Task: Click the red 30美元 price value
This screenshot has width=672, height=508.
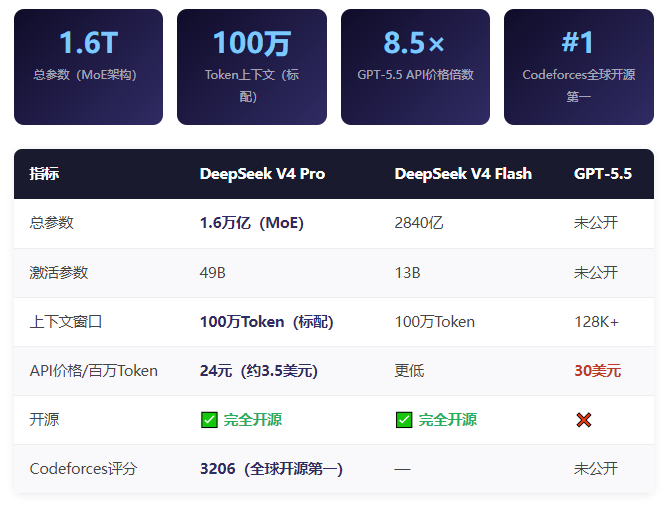Action: tap(597, 371)
